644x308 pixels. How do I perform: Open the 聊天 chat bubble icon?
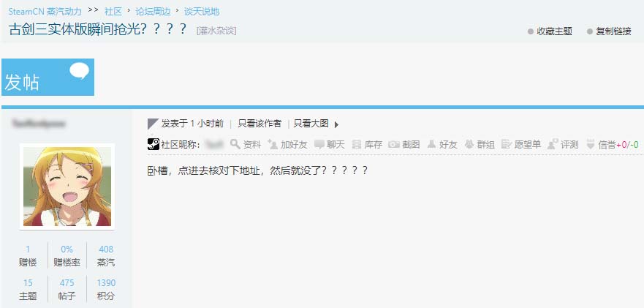pos(319,144)
